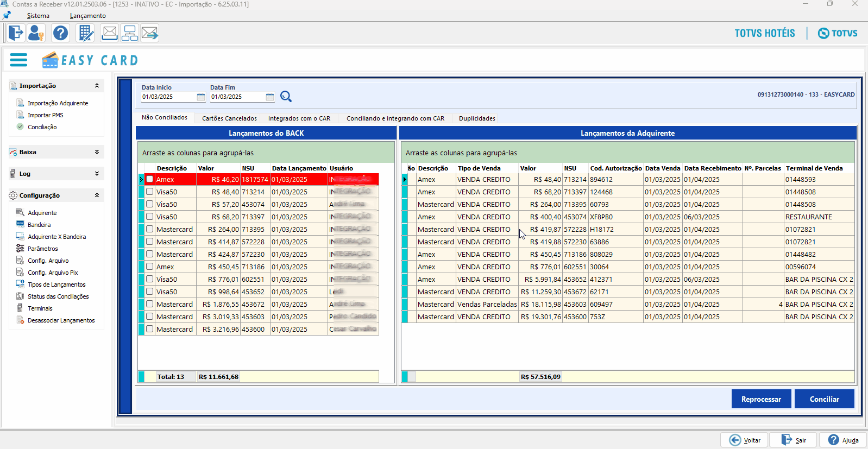Sort Adquirente grid by Tipo de Venda header
Image resolution: width=868 pixels, height=449 pixels.
(x=487, y=168)
